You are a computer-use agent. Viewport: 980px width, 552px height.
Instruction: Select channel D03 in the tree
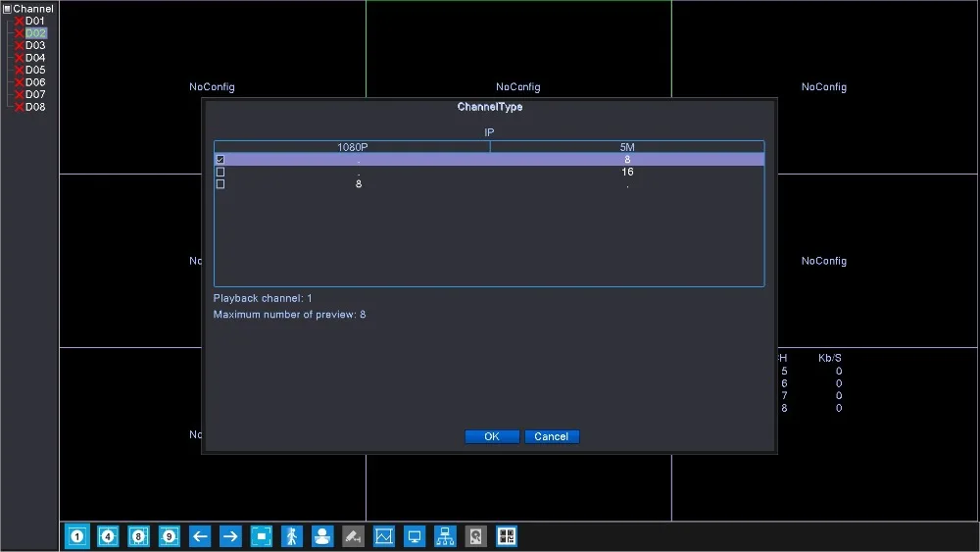tap(35, 46)
